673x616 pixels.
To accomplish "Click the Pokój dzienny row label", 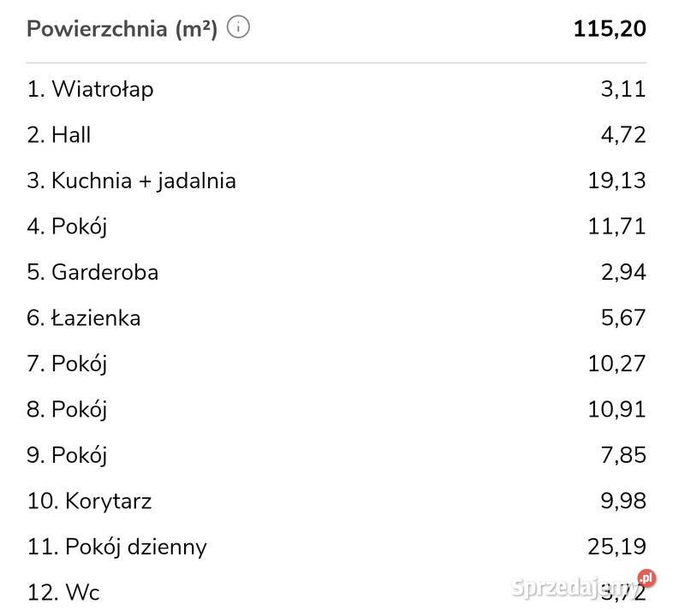I will point(116,547).
